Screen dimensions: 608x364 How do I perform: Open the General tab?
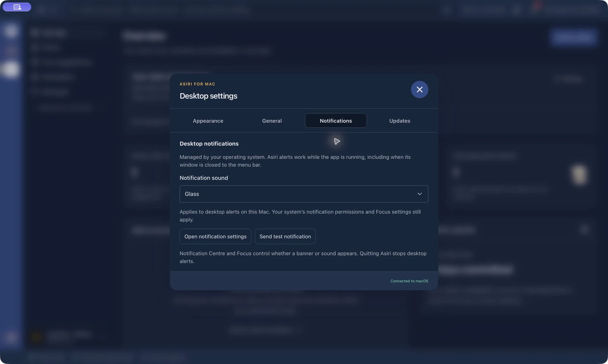coord(272,121)
